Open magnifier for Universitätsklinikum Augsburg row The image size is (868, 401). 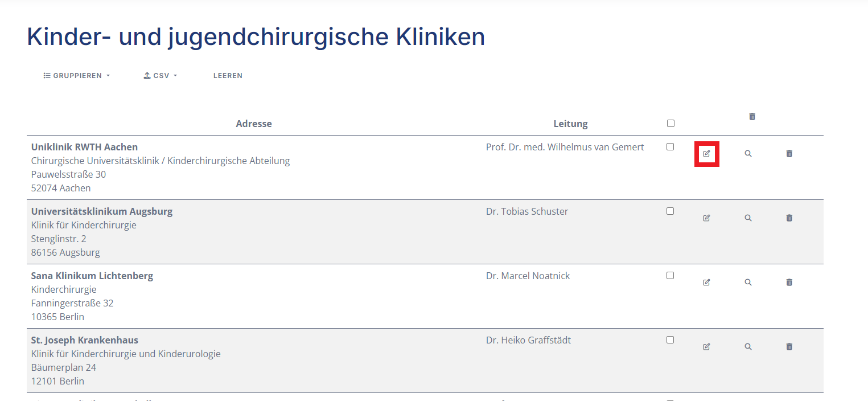pos(748,218)
